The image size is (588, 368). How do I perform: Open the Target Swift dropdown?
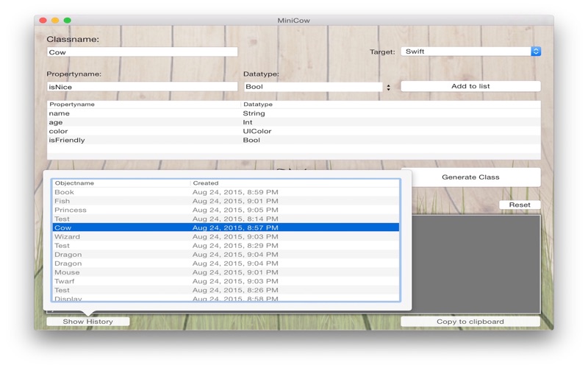pos(470,52)
